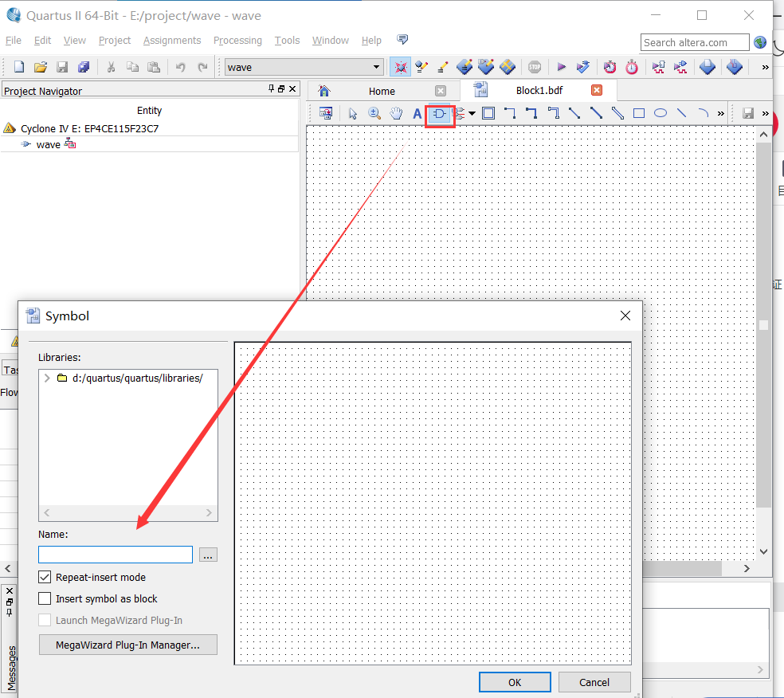Select the Zoom magnifier tool
Viewport: 784px width, 698px height.
[374, 113]
